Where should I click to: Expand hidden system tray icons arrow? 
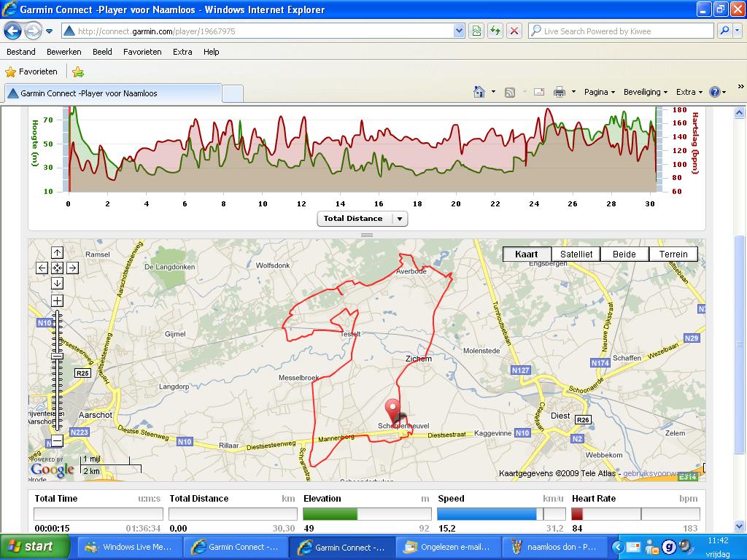click(618, 547)
